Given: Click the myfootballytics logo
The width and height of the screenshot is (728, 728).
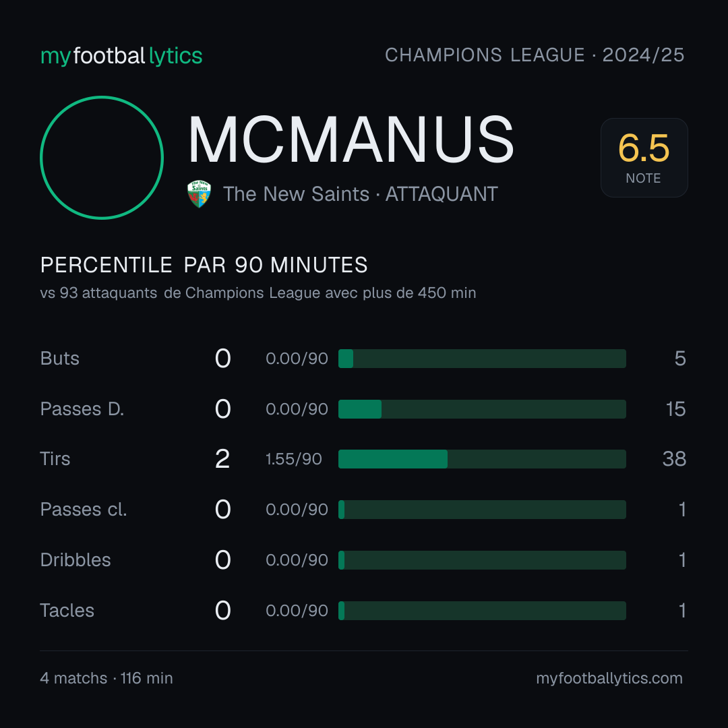Looking at the screenshot, I should pos(121,56).
